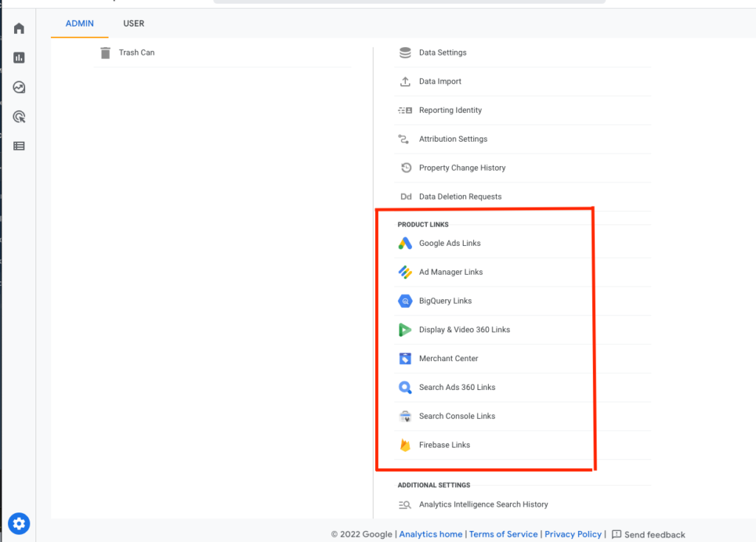This screenshot has height=542, width=756.
Task: Open the Reports bar chart icon
Action: tap(19, 58)
